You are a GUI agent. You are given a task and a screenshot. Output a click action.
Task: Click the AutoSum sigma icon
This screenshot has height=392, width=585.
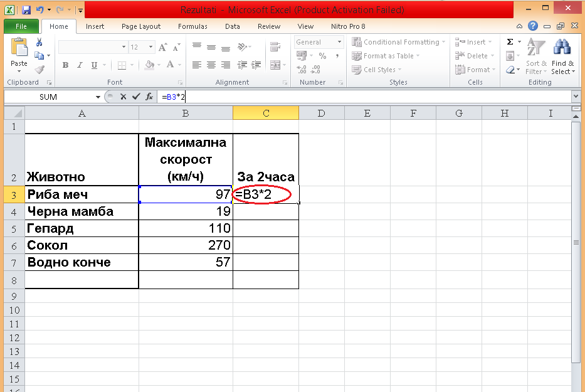click(x=510, y=42)
